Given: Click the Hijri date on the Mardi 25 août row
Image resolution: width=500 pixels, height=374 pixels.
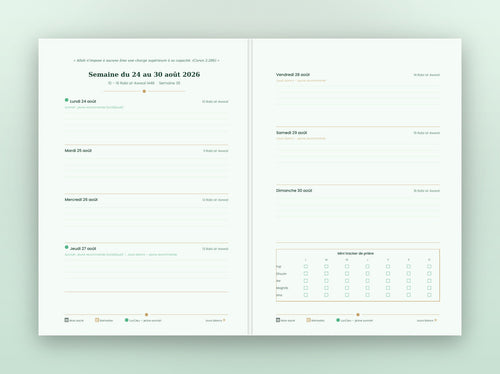Looking at the screenshot, I should tap(216, 151).
